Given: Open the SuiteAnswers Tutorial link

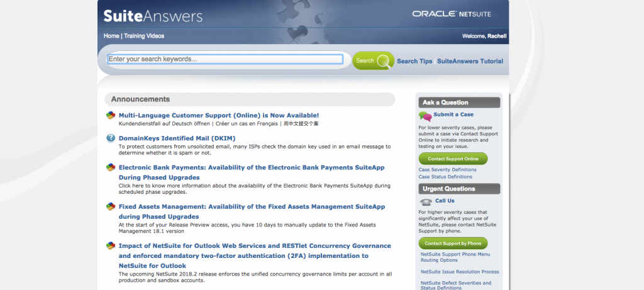Looking at the screenshot, I should pos(470,61).
